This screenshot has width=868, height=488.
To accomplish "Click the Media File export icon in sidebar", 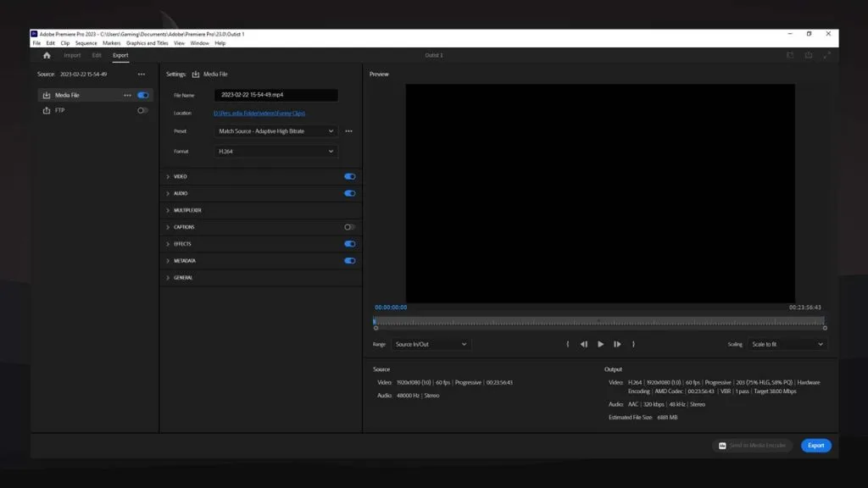I will coord(47,95).
